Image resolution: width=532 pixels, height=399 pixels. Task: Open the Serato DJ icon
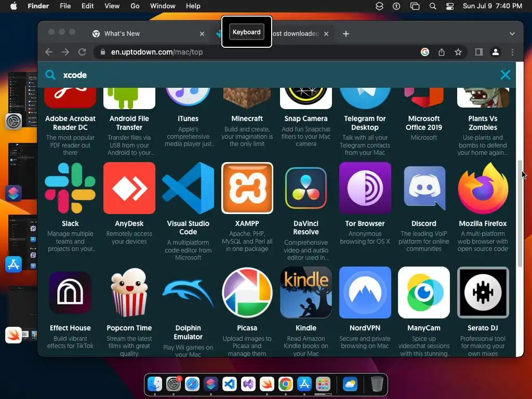coord(483,292)
